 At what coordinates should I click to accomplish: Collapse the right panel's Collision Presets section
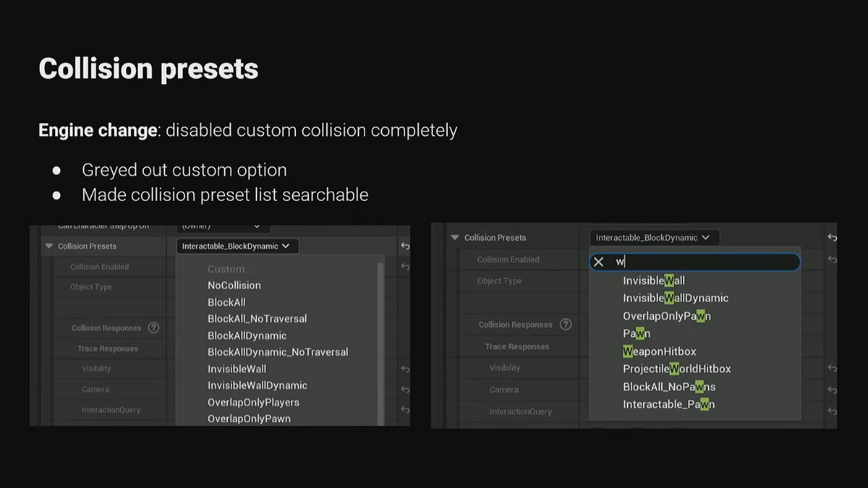pos(454,237)
